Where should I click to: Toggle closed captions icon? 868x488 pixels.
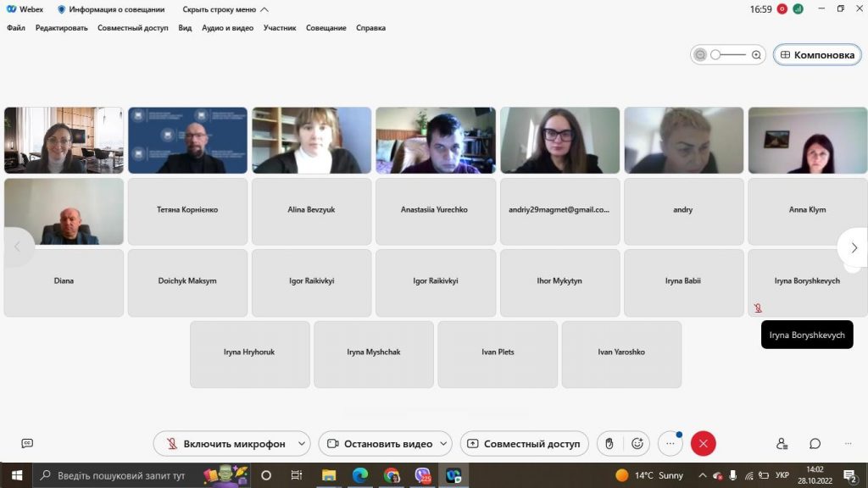click(x=27, y=443)
